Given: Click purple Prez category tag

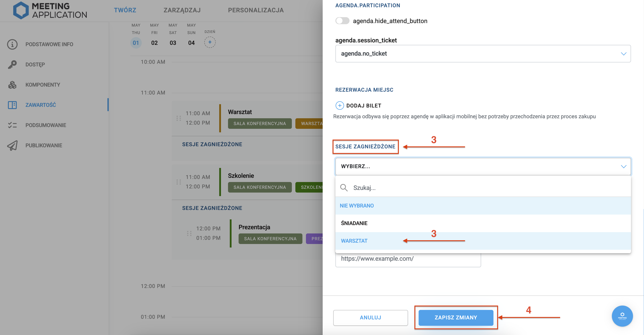Looking at the screenshot, I should tap(314, 239).
